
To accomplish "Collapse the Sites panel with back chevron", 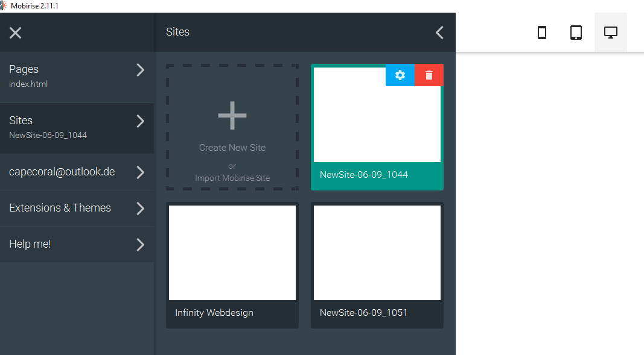I will point(439,33).
